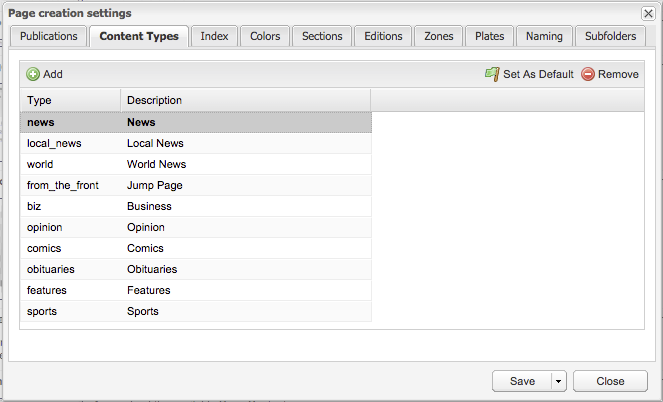
Task: Select the 'opinion' type cell
Action: click(x=71, y=227)
